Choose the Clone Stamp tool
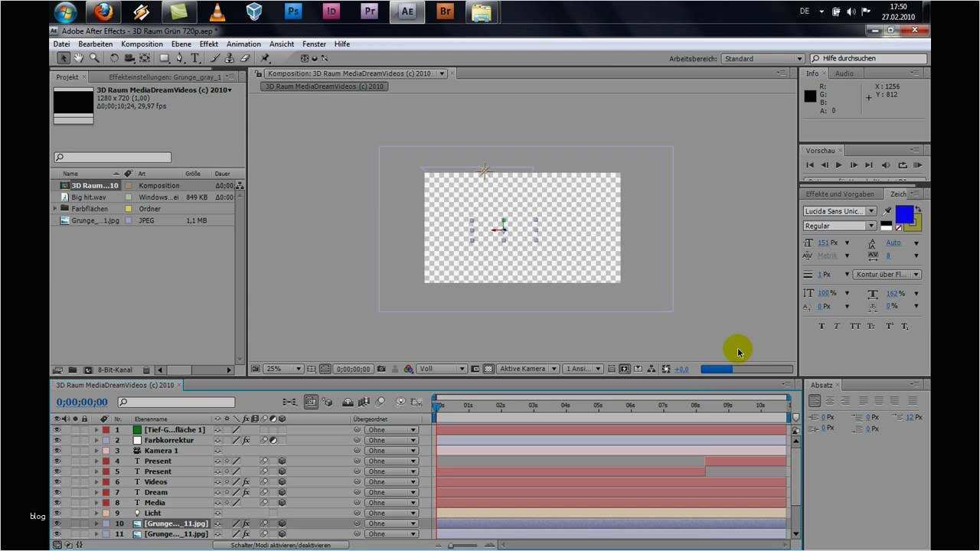The width and height of the screenshot is (980, 551). coord(230,58)
